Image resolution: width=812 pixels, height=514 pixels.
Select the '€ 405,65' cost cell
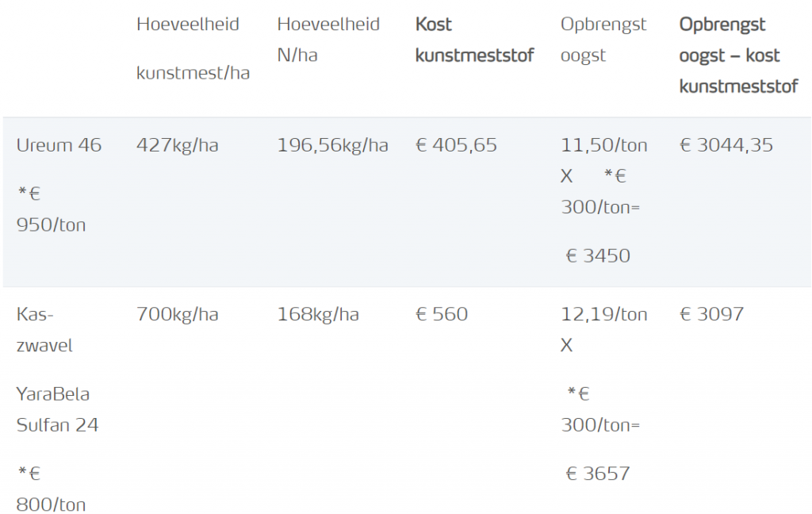tap(456, 145)
